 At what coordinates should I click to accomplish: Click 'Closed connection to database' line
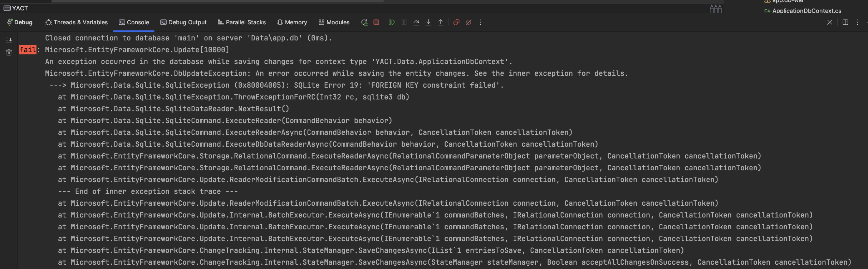point(188,38)
